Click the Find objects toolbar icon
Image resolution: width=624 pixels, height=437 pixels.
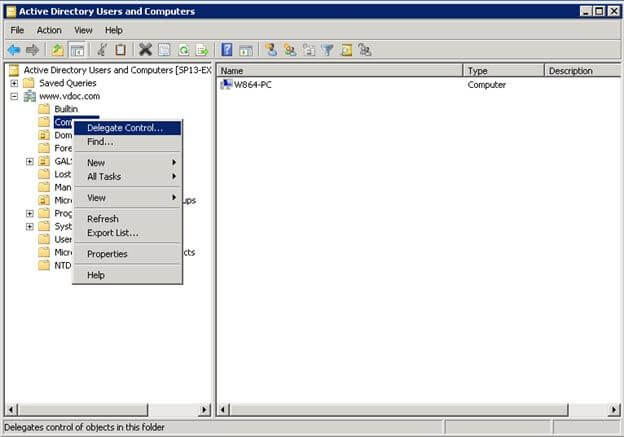click(x=346, y=50)
